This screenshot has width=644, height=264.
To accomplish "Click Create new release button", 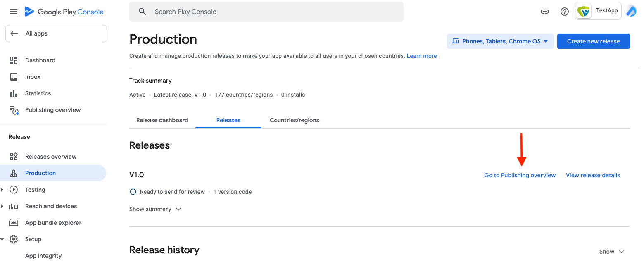I will (x=594, y=41).
